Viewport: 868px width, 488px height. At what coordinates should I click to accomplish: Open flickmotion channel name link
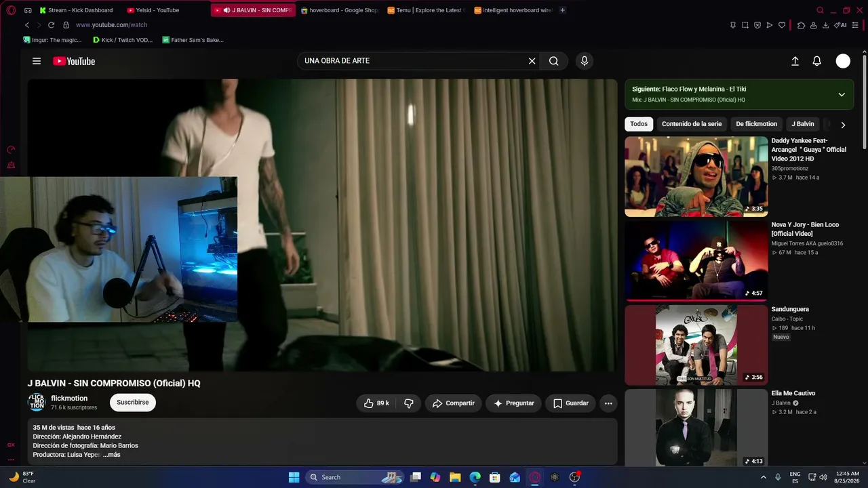[x=69, y=399]
